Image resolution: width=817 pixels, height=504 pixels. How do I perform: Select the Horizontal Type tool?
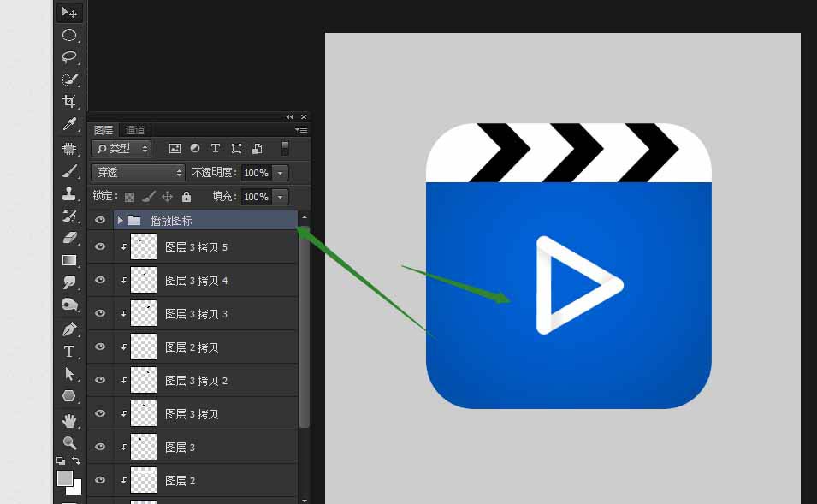[69, 352]
